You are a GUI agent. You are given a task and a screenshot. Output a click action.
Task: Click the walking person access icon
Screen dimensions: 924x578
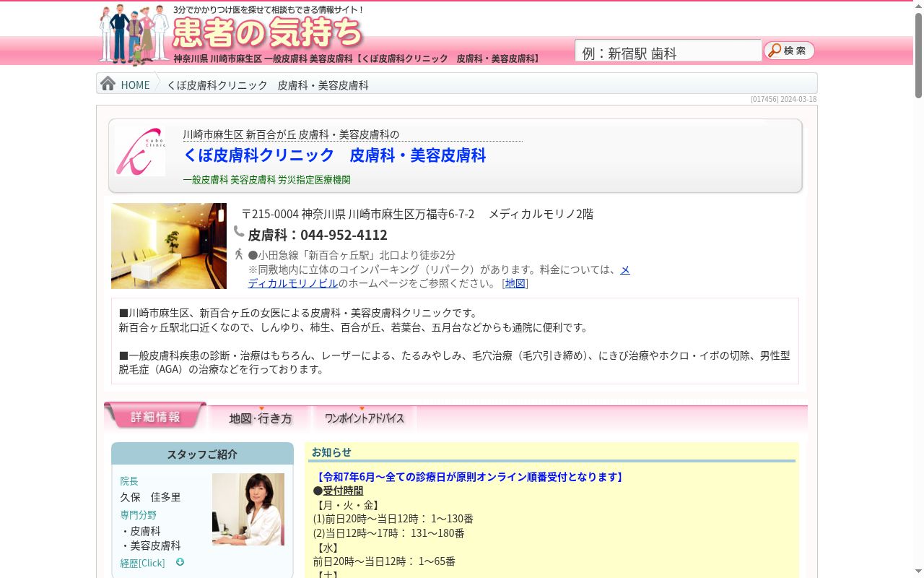pyautogui.click(x=239, y=254)
